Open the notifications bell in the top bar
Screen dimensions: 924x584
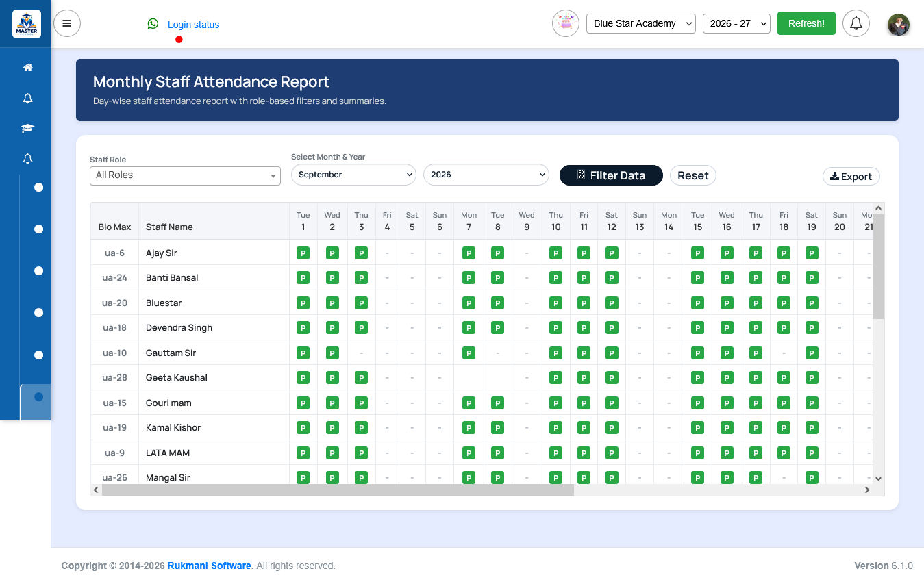tap(856, 23)
